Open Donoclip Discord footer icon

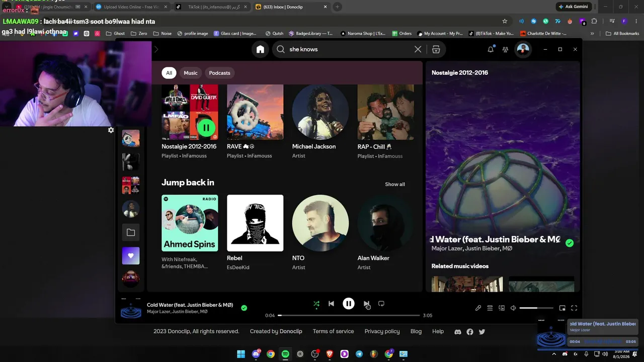(x=458, y=332)
